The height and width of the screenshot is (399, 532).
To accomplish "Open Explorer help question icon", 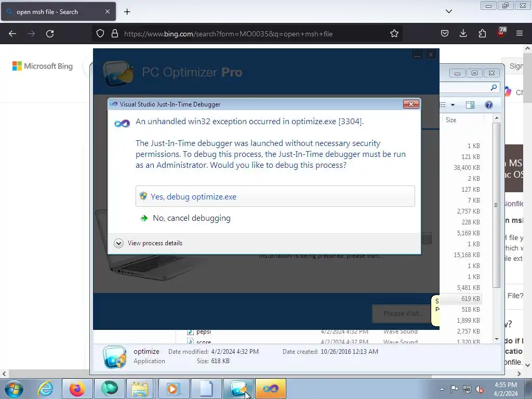I will click(x=488, y=105).
